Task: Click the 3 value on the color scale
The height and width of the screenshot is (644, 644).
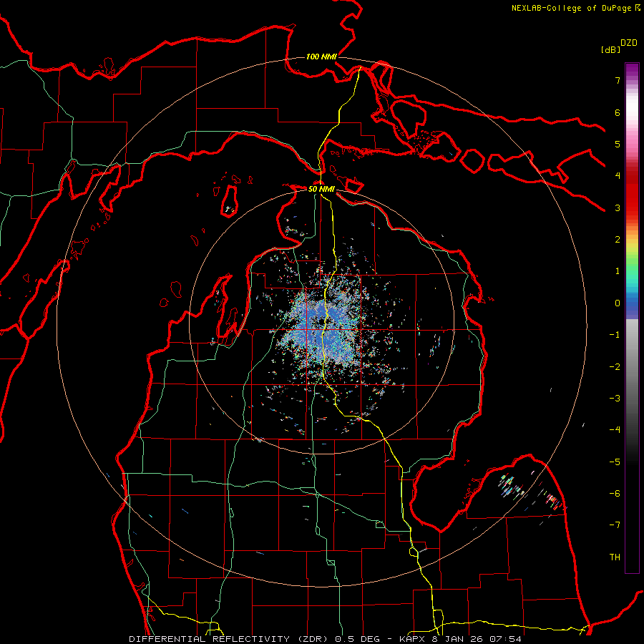Action: [x=618, y=208]
